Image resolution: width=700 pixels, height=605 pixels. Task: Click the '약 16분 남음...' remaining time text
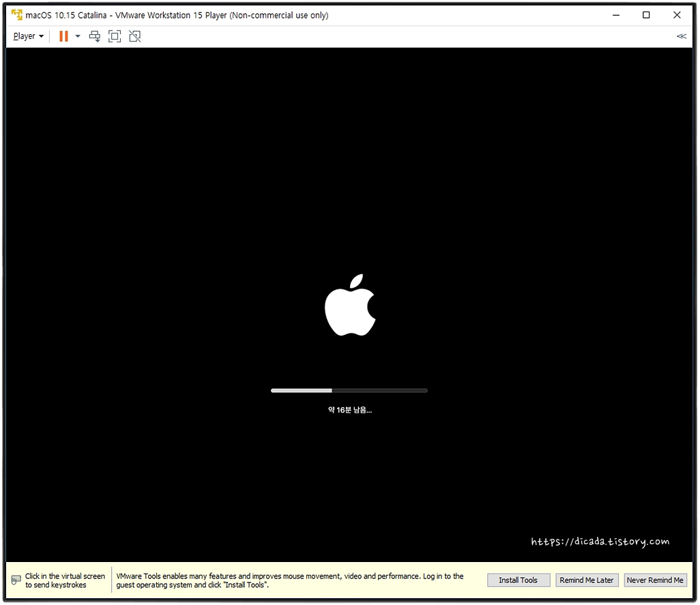[350, 409]
